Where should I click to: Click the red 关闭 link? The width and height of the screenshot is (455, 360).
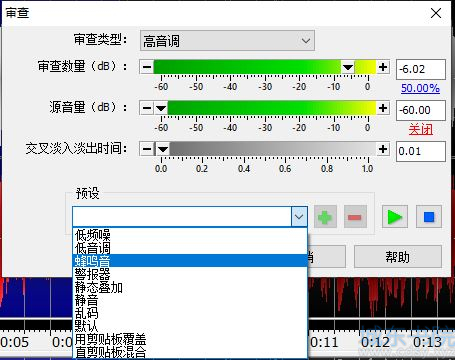pyautogui.click(x=421, y=129)
